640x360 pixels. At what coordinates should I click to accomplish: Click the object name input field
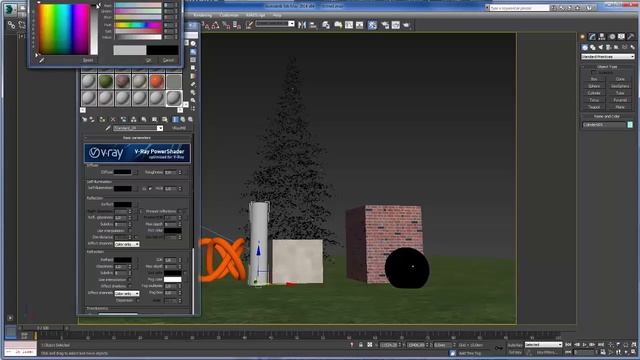[604, 125]
